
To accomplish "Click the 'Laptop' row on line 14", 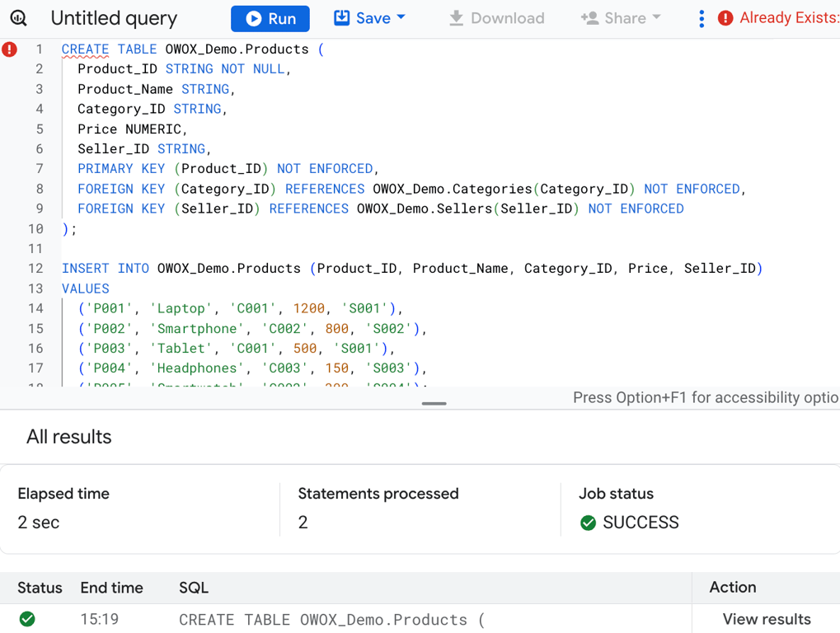I will tap(240, 308).
